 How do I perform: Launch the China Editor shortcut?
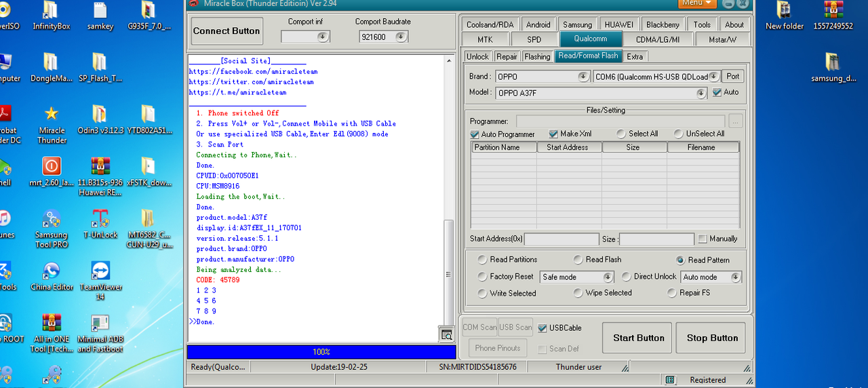pyautogui.click(x=52, y=275)
